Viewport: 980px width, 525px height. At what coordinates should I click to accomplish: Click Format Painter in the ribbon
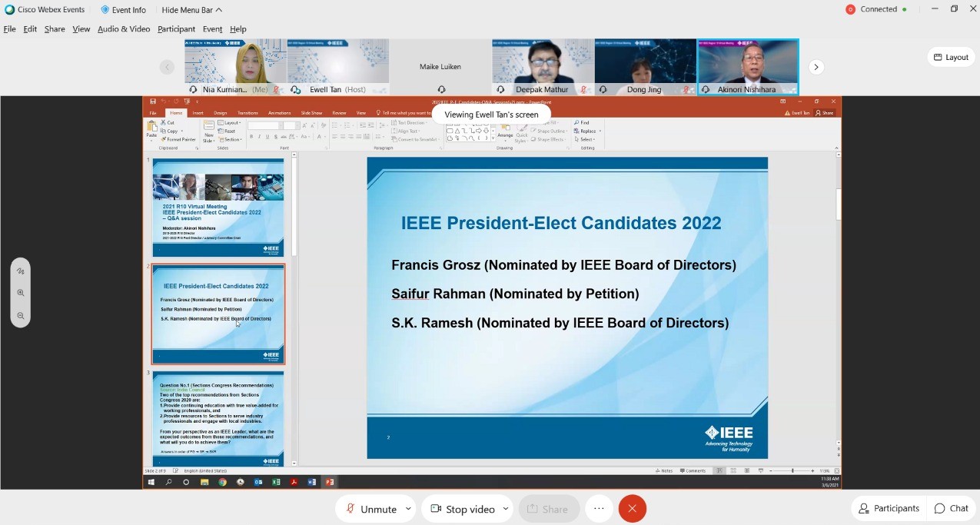coord(178,139)
